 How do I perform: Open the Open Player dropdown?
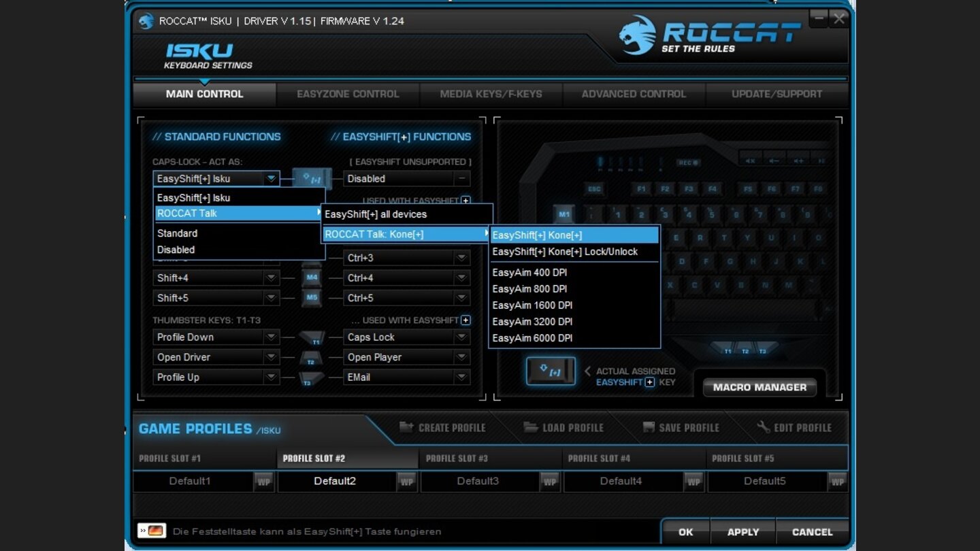pos(407,357)
